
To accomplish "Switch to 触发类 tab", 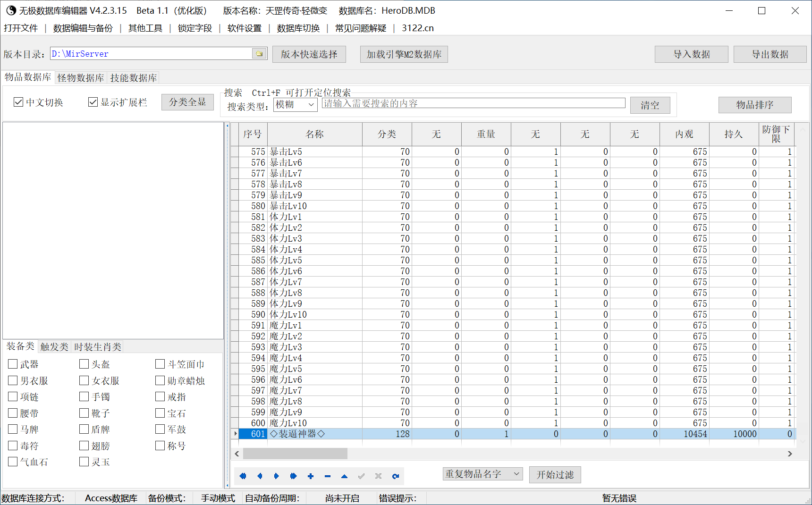I will 54,347.
